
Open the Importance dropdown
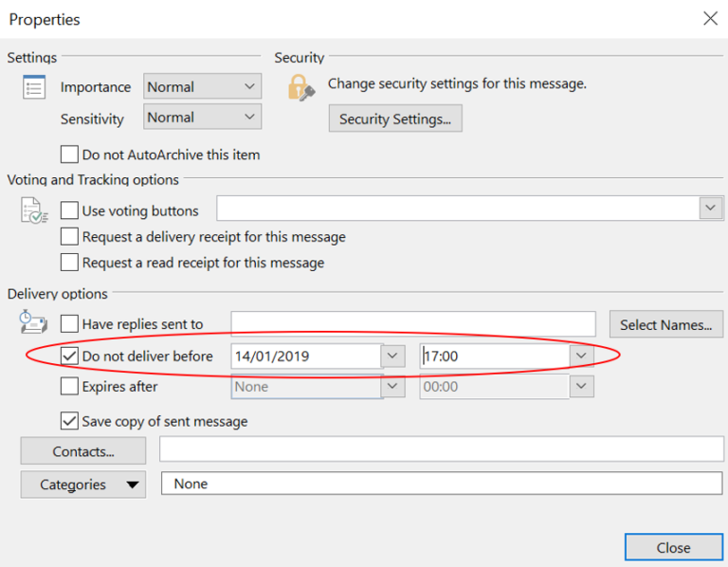[203, 86]
